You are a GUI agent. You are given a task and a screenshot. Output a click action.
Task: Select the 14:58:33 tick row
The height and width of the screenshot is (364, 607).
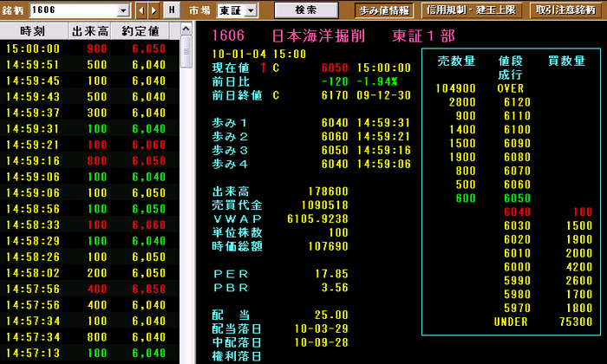coord(89,224)
